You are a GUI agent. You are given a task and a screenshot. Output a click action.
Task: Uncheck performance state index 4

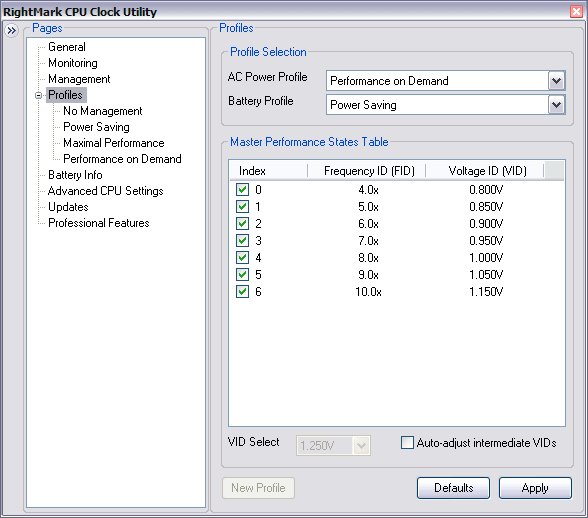(x=242, y=257)
